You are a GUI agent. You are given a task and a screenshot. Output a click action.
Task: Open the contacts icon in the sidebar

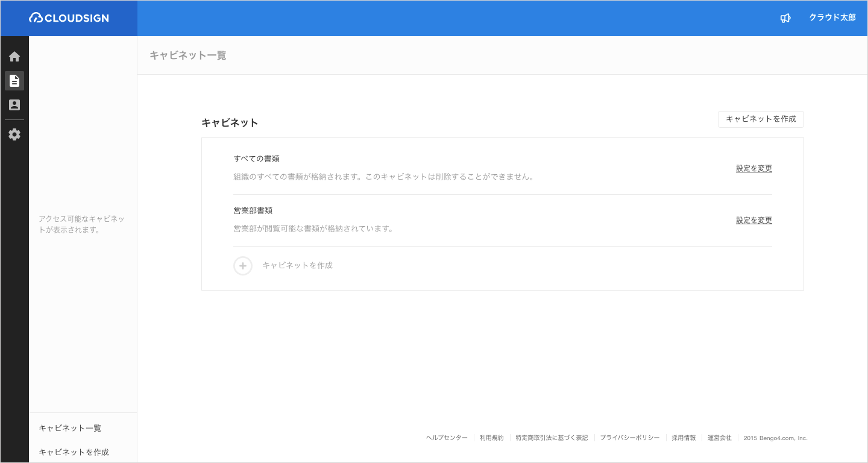tap(14, 105)
